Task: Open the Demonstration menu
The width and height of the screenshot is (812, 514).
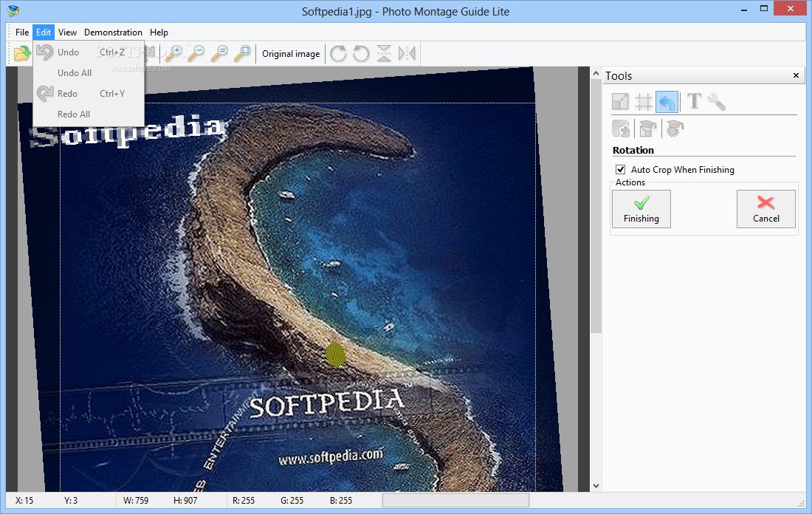Action: [x=113, y=32]
